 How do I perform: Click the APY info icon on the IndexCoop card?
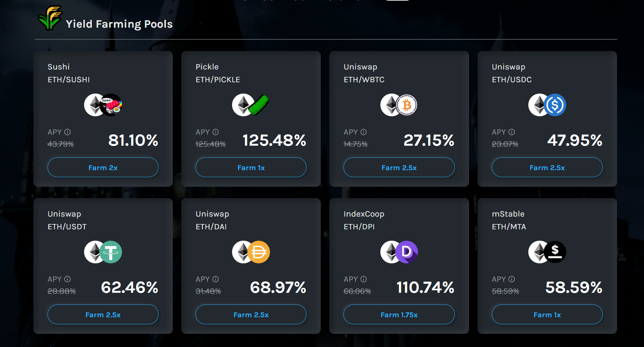click(x=363, y=279)
